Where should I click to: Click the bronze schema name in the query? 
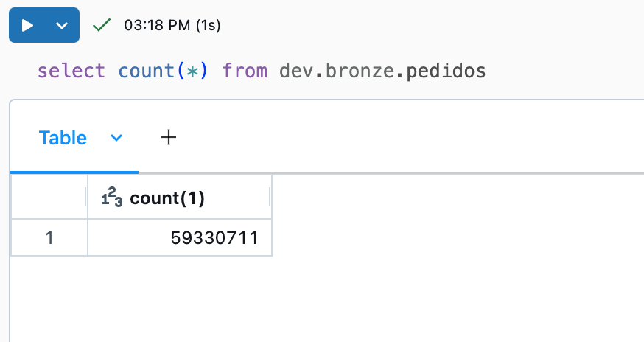[x=360, y=71]
